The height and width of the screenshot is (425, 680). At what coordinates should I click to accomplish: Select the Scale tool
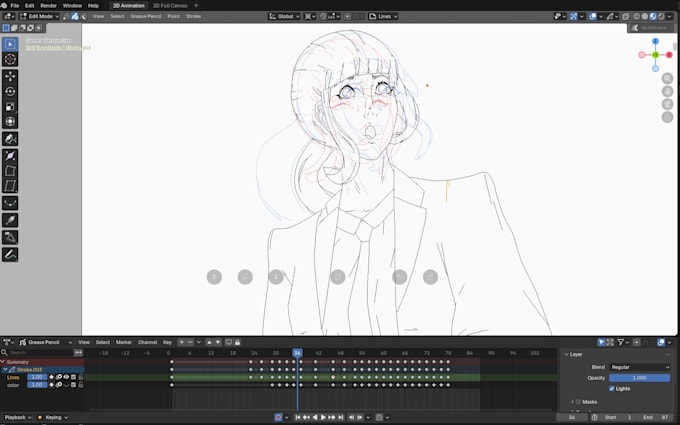[10, 107]
